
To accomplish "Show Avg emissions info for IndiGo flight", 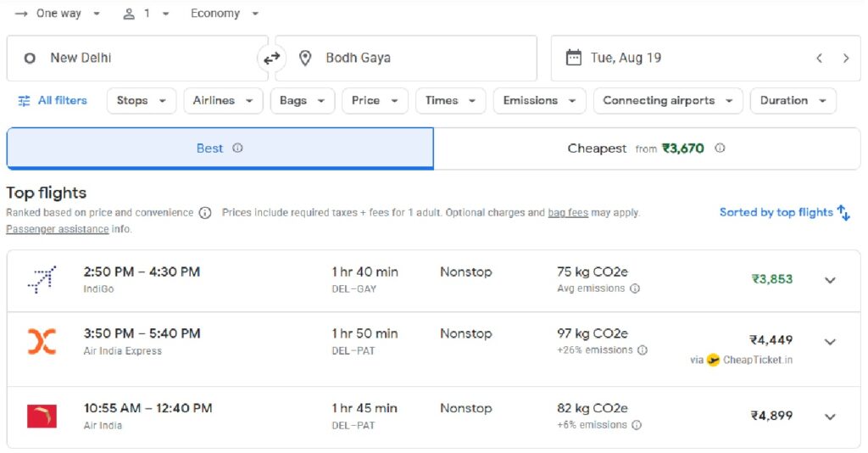I will coord(635,288).
